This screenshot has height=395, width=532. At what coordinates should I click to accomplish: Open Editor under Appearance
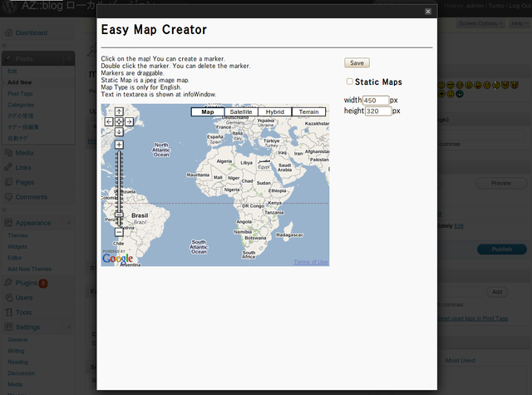(15, 258)
